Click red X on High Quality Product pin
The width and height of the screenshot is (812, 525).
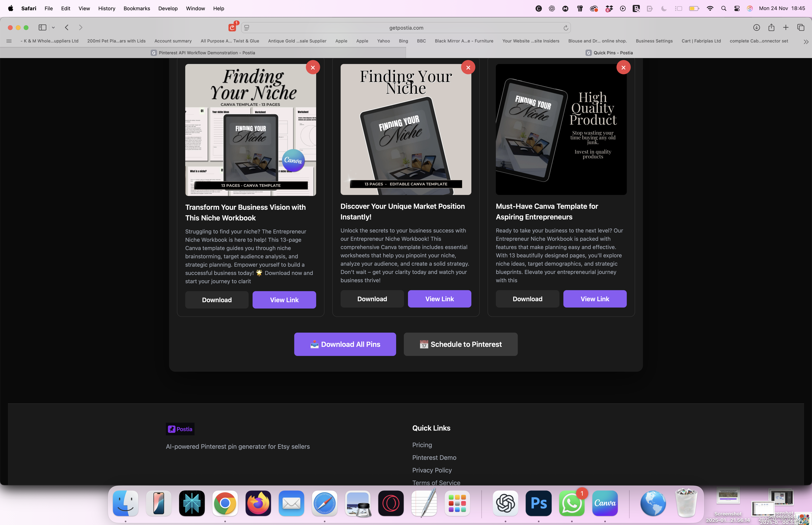623,68
